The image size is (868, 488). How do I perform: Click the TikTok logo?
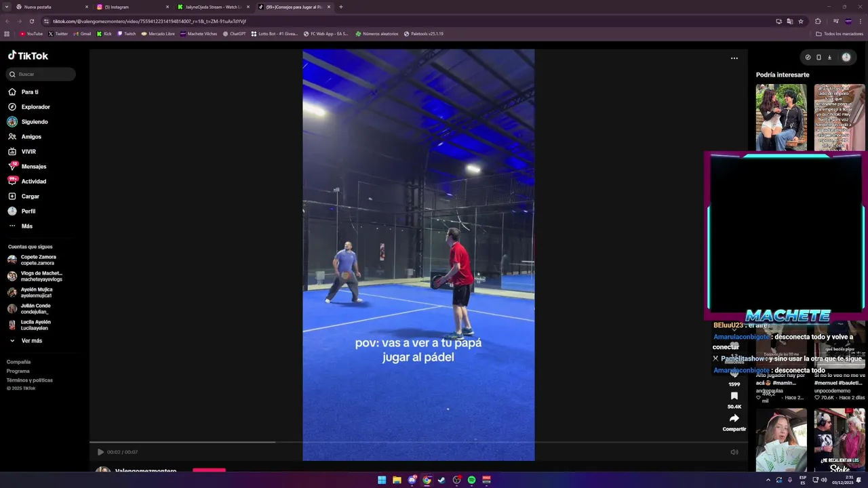pos(28,56)
